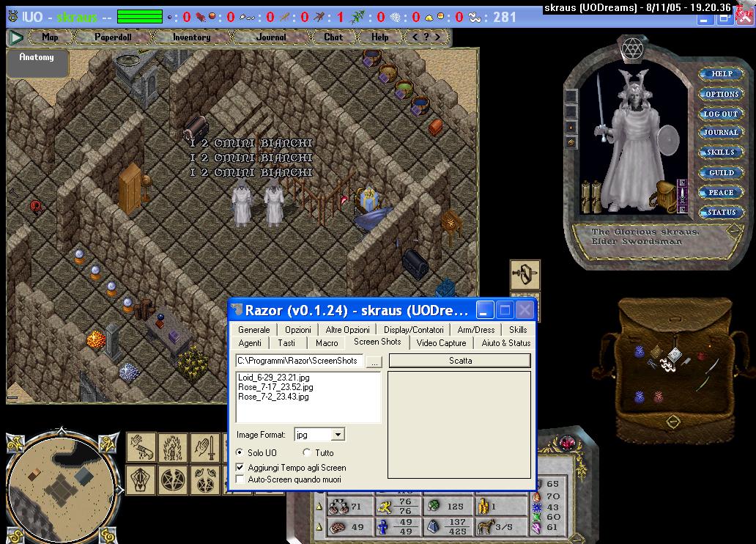Open the Map menu in IUO bar
756x544 pixels.
pyautogui.click(x=50, y=37)
